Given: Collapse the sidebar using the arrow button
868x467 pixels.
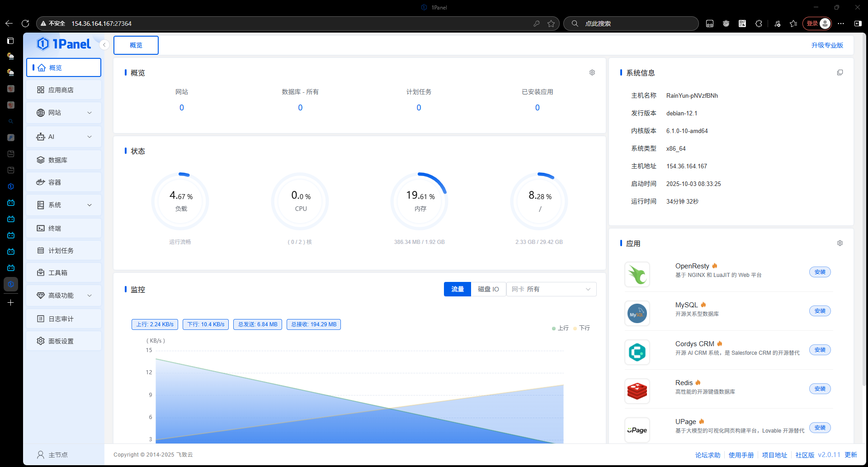Looking at the screenshot, I should pos(104,45).
